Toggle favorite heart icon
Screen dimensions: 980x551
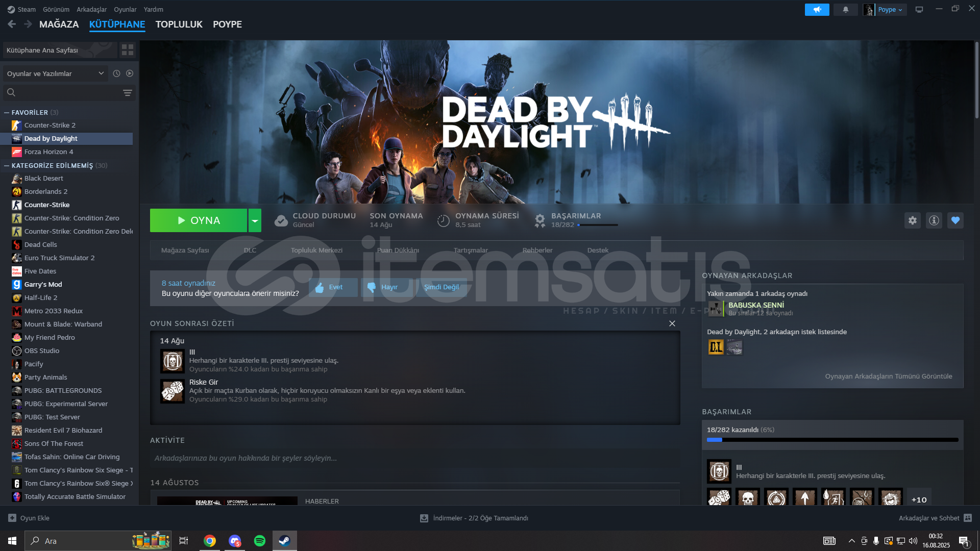click(x=955, y=220)
